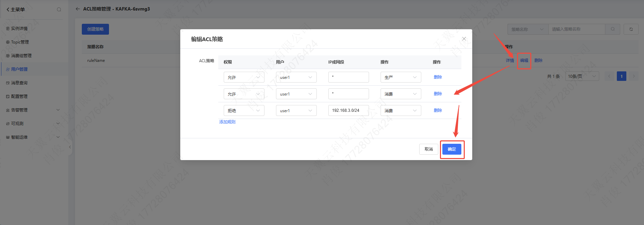Viewport: 644px width, 225px height.
Task: Go to next page with right arrow
Action: coord(633,76)
